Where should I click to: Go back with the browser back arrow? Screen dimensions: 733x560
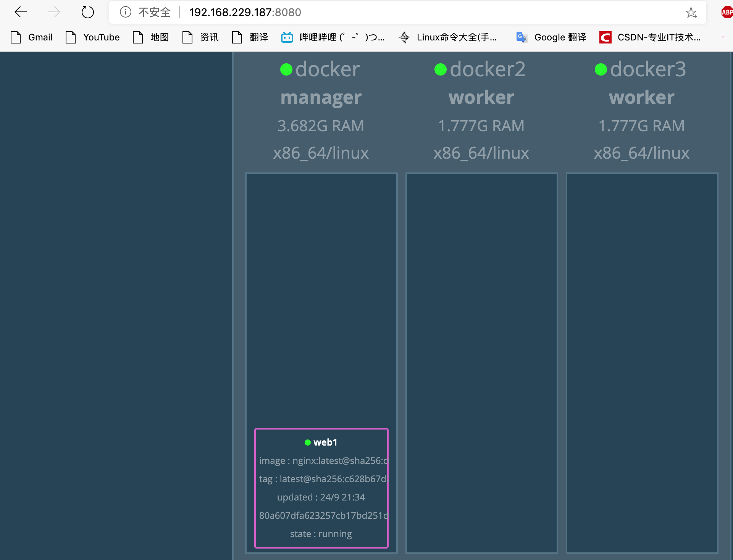pyautogui.click(x=21, y=12)
